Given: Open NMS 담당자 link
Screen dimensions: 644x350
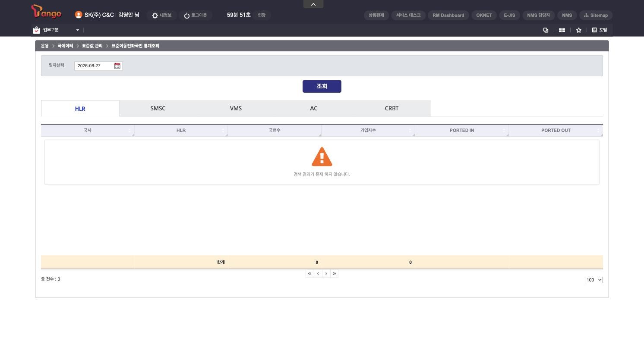Looking at the screenshot, I should click(538, 15).
